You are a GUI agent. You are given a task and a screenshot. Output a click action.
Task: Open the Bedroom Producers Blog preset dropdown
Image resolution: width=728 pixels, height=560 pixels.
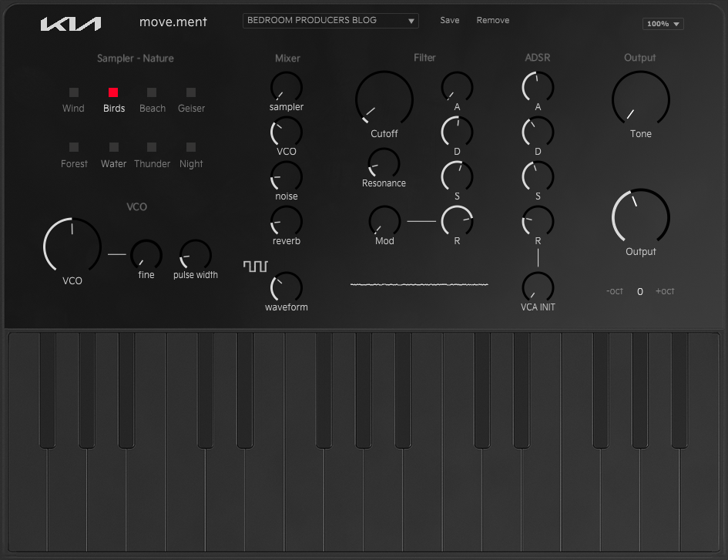pos(330,21)
